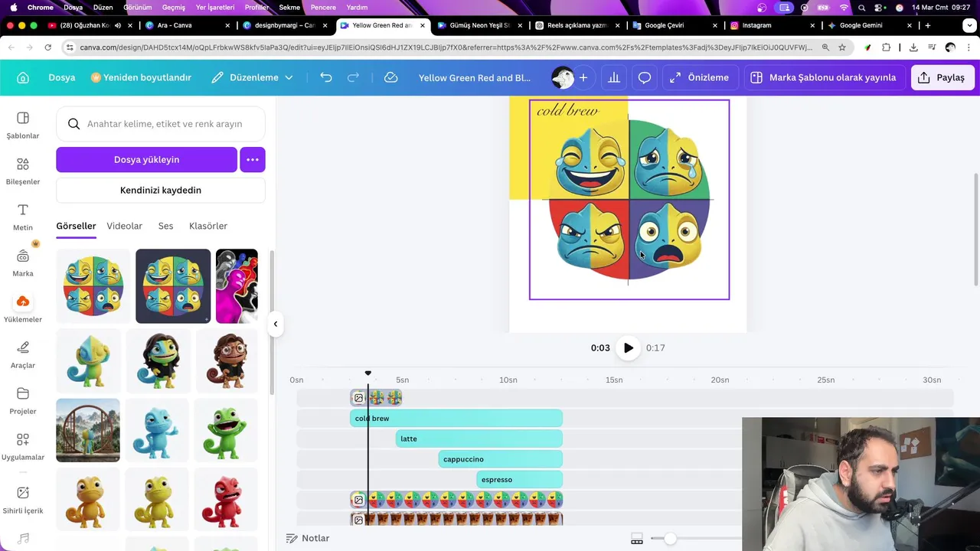Select the chameleon with glasses thumbnail
Image resolution: width=980 pixels, height=551 pixels.
pyautogui.click(x=226, y=361)
